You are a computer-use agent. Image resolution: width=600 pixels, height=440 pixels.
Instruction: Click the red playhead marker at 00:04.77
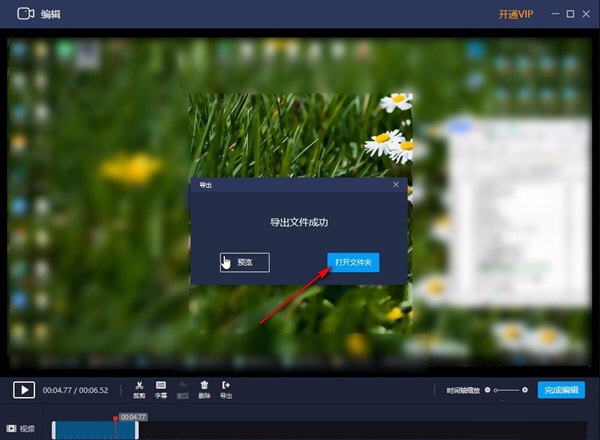[114, 418]
